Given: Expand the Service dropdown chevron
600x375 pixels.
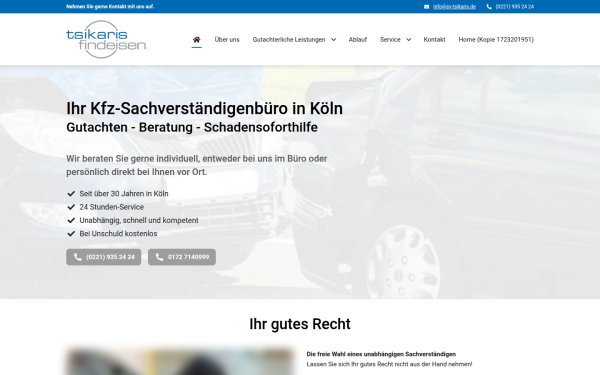Looking at the screenshot, I should 409,39.
